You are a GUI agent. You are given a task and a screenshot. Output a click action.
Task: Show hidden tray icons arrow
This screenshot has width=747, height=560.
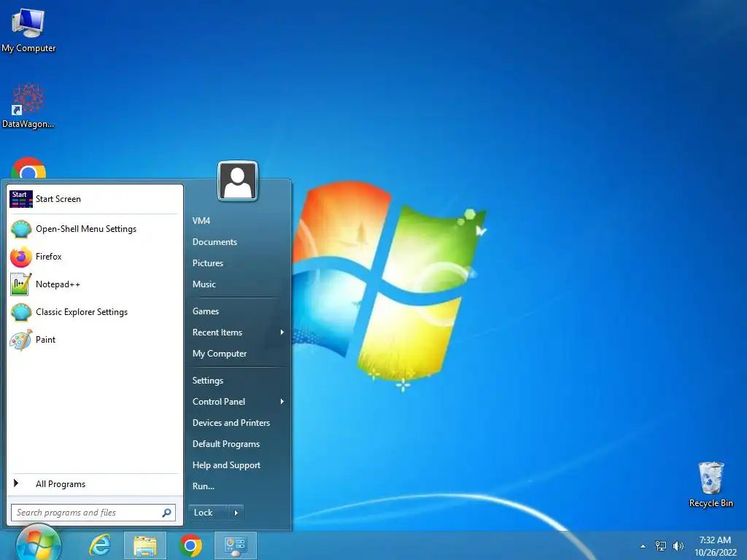click(643, 546)
